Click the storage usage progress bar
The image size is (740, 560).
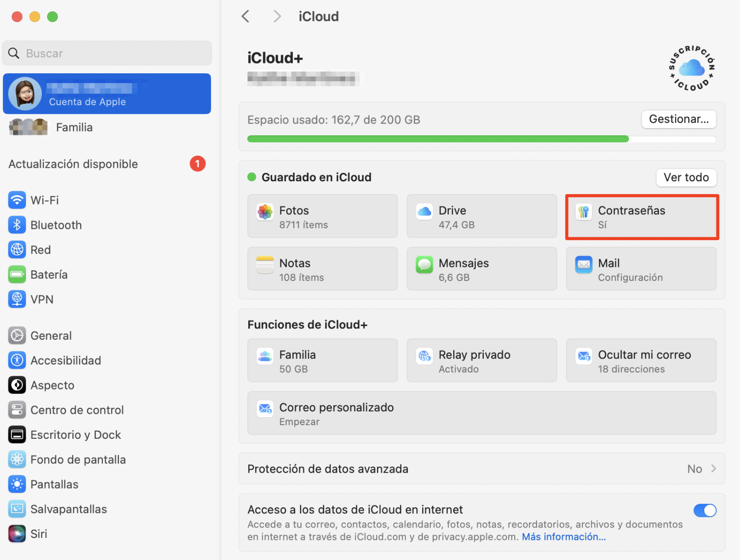[x=481, y=139]
